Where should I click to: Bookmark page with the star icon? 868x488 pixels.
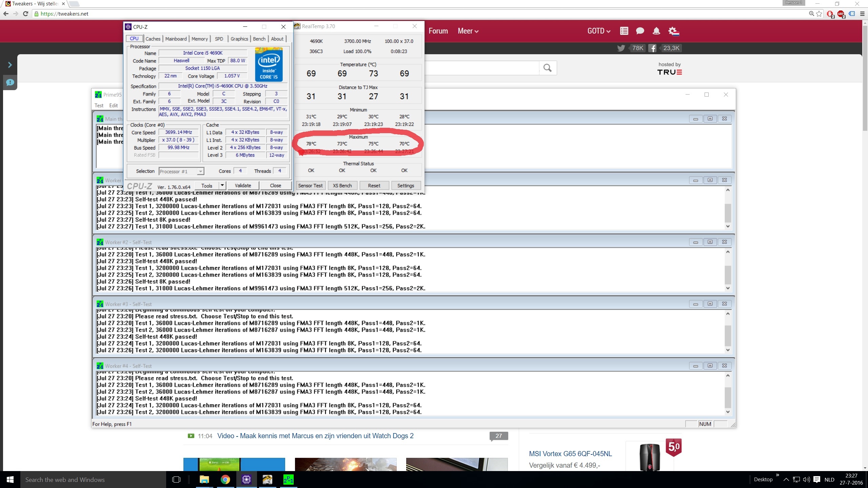point(819,14)
